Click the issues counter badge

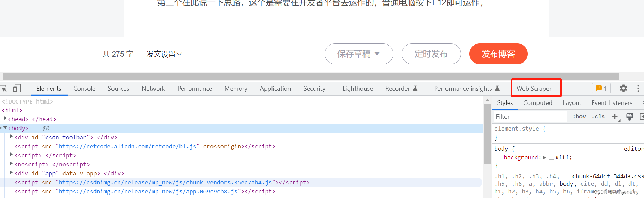tap(601, 88)
